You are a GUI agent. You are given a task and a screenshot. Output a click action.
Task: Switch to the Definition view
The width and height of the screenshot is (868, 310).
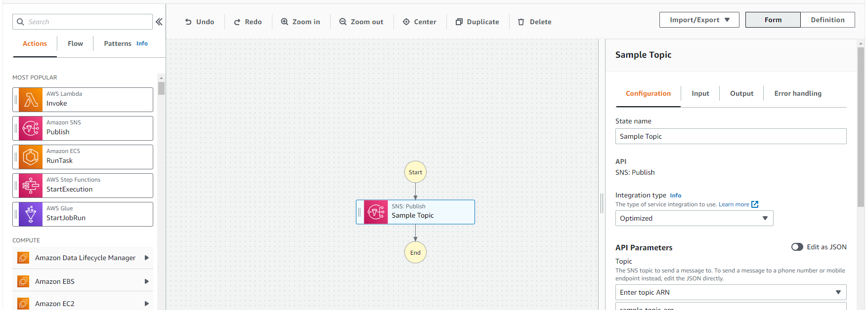point(827,20)
